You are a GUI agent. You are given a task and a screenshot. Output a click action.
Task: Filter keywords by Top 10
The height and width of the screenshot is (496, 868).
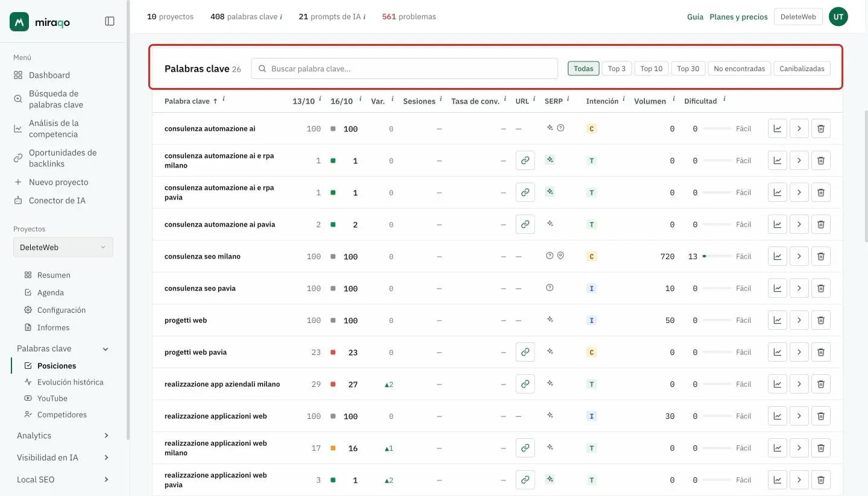[x=652, y=69]
